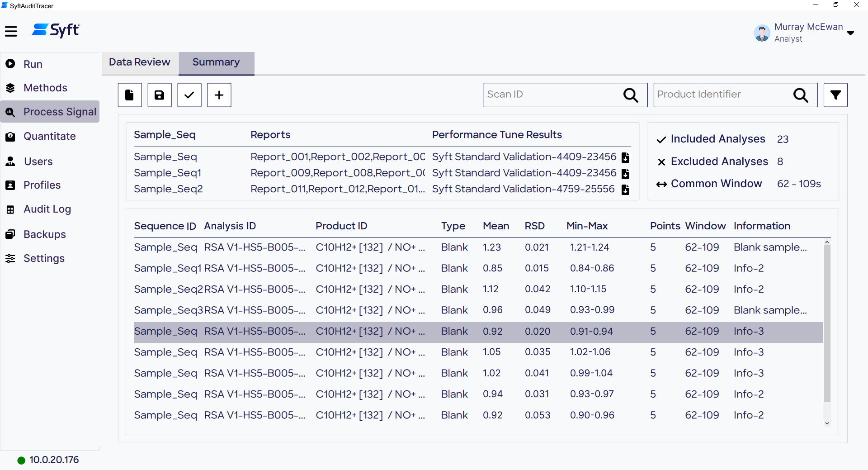Image resolution: width=868 pixels, height=470 pixels.
Task: Select Process Signal in sidebar
Action: [x=50, y=112]
